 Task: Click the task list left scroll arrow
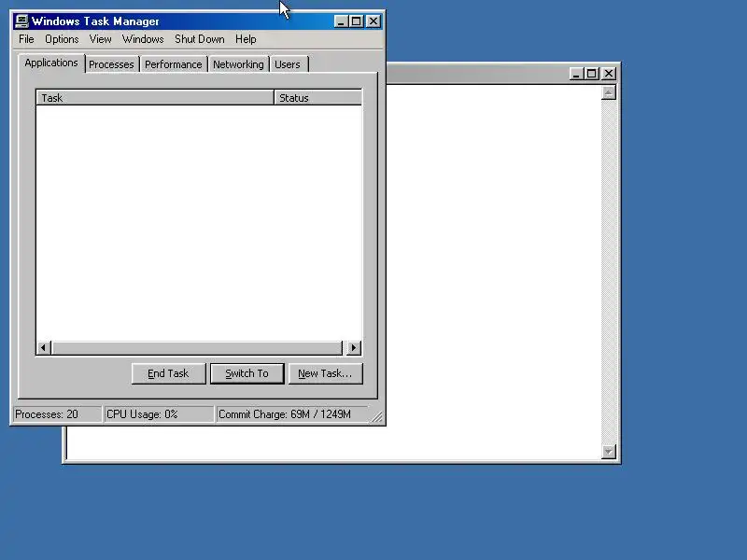click(x=44, y=347)
